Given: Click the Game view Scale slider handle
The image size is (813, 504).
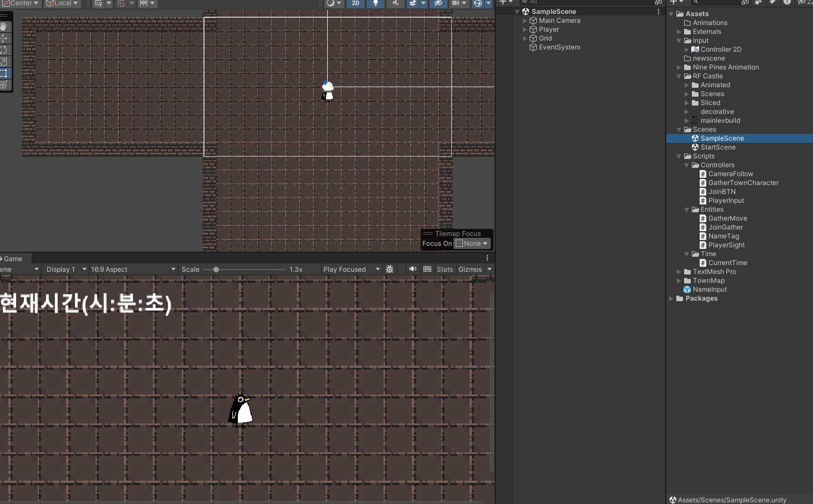Looking at the screenshot, I should click(x=216, y=270).
